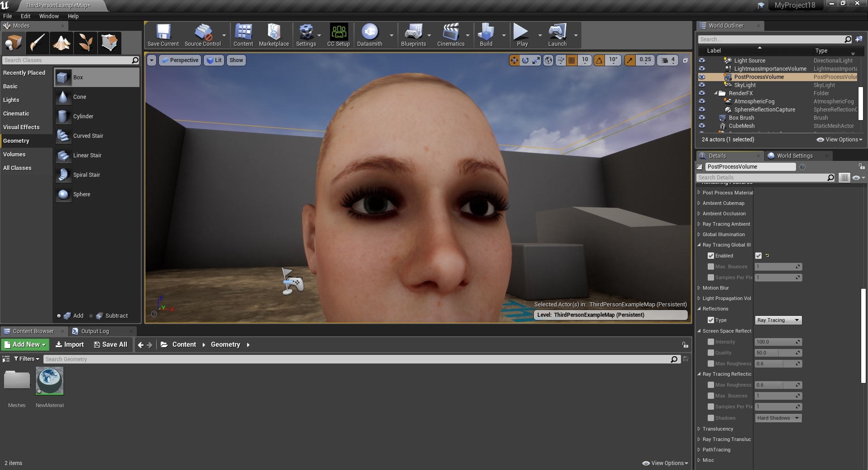Open viewport options dropdown arrow
The image size is (868, 470).
[x=152, y=60]
